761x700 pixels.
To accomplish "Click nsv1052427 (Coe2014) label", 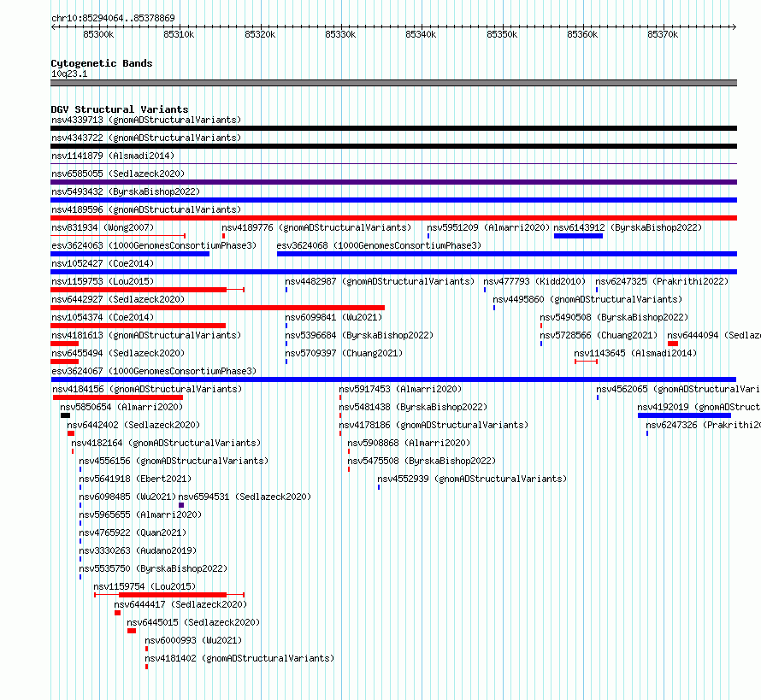I will pyautogui.click(x=103, y=263).
